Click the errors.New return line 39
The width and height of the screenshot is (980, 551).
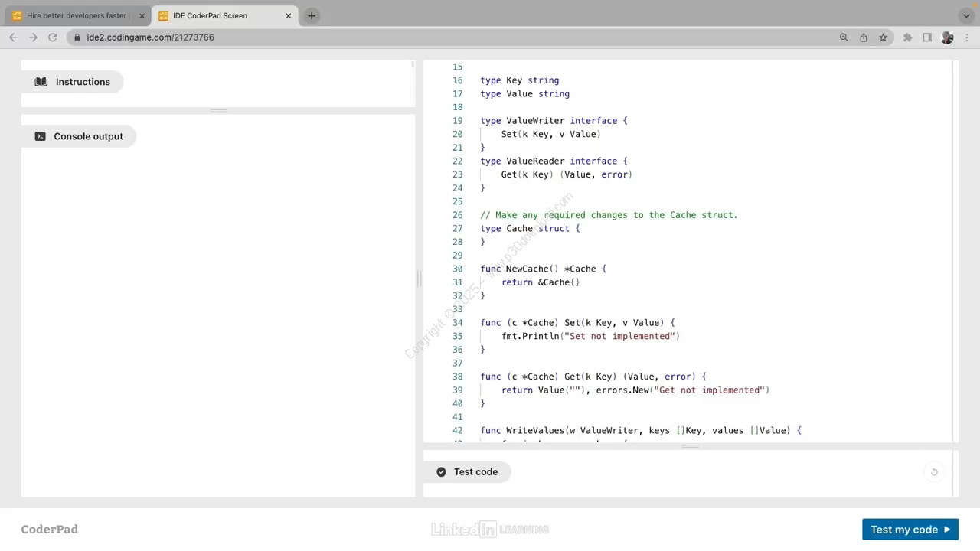coord(635,390)
